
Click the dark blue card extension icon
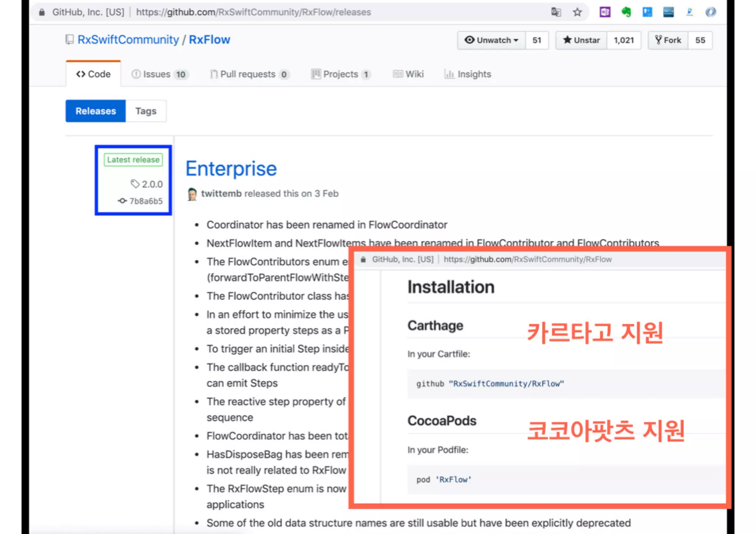669,12
